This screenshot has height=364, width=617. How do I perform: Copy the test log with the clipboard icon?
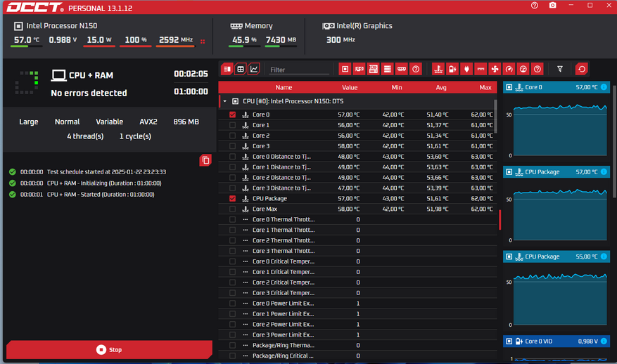205,160
